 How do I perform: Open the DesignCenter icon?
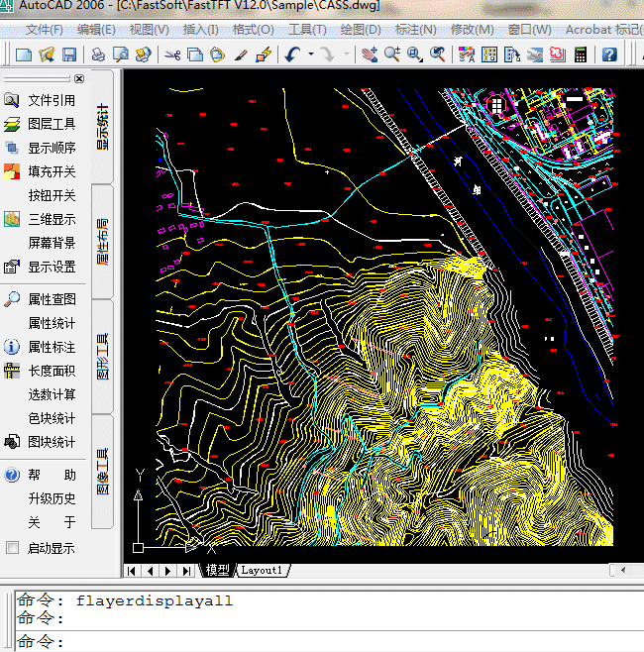coord(489,54)
